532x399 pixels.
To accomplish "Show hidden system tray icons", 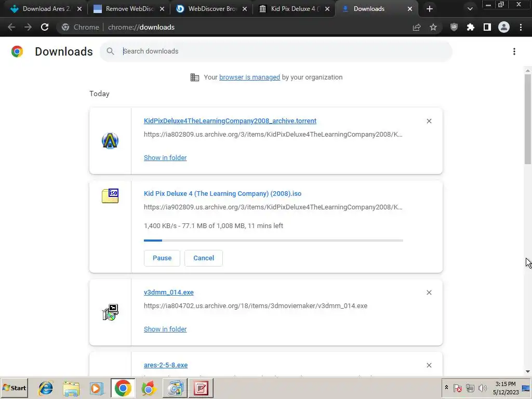I will point(446,388).
